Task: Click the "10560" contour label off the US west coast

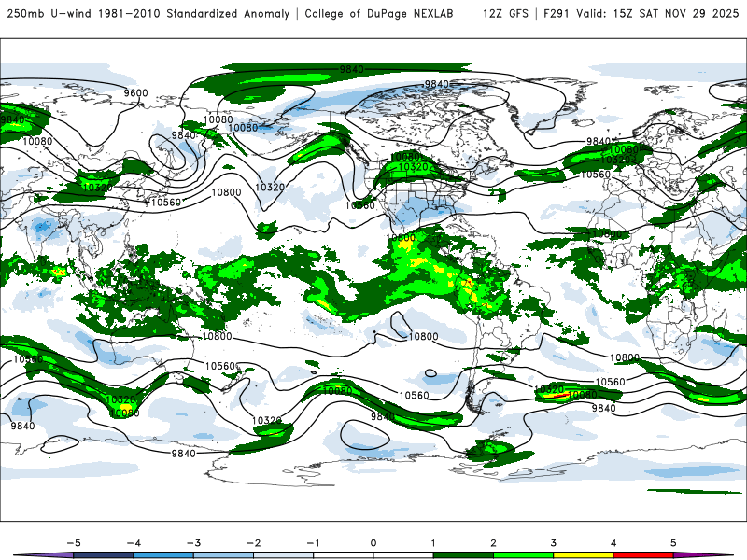Action: pos(360,205)
